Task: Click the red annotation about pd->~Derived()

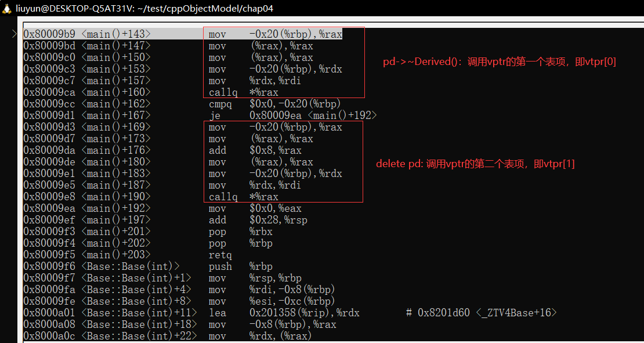Action: [x=499, y=62]
